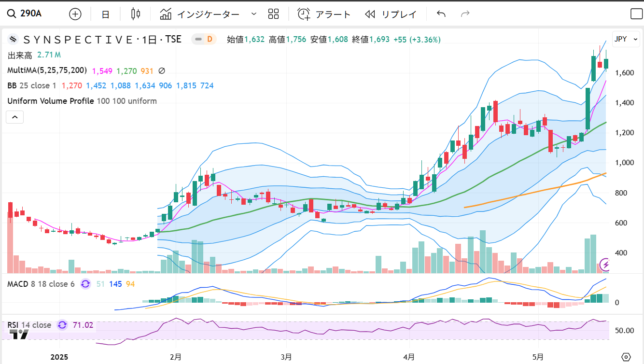Image resolution: width=644 pixels, height=364 pixels.
Task: Redo last chart action
Action: [465, 14]
